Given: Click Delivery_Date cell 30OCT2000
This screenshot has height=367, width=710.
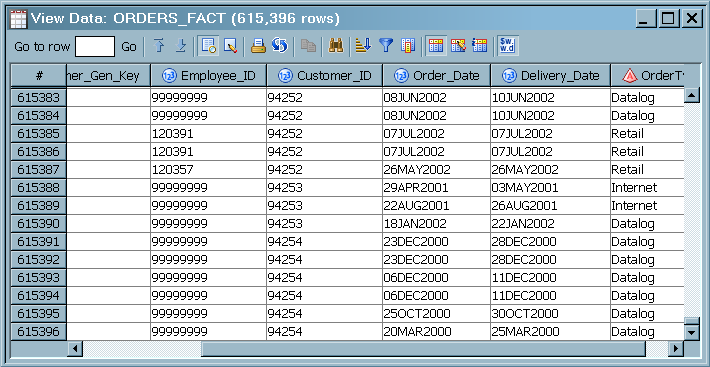Looking at the screenshot, I should coord(551,314).
